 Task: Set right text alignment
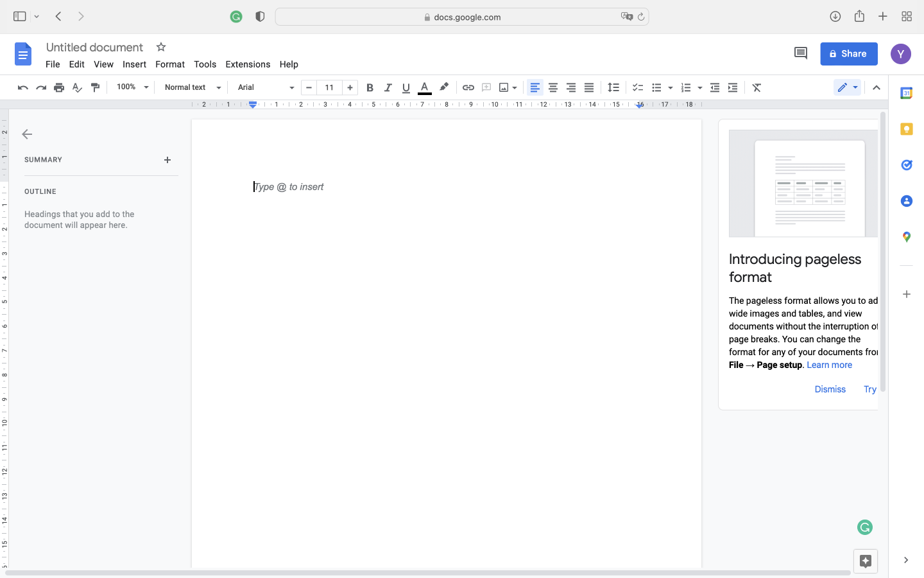click(x=571, y=87)
